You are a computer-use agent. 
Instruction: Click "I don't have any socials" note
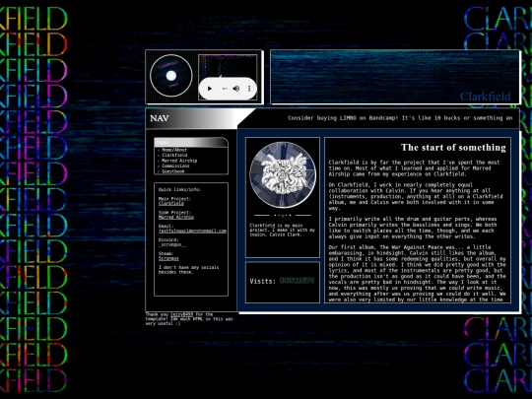(x=188, y=270)
